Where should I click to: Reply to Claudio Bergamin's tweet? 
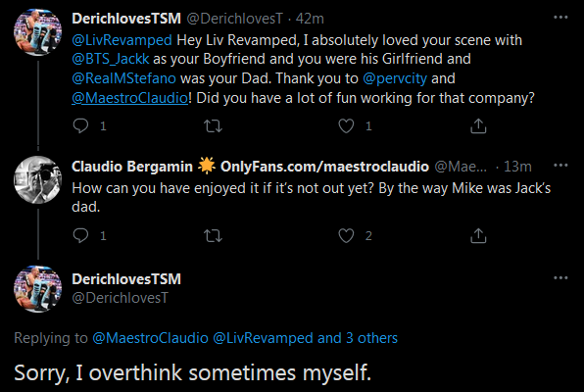(x=80, y=235)
